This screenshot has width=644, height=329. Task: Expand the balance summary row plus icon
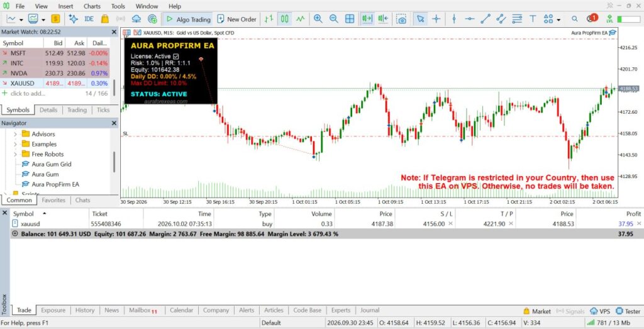click(x=15, y=234)
